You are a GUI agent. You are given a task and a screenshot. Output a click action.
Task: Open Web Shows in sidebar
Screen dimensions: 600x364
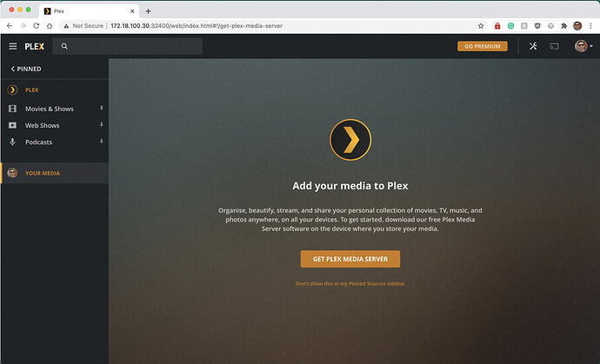(x=42, y=125)
